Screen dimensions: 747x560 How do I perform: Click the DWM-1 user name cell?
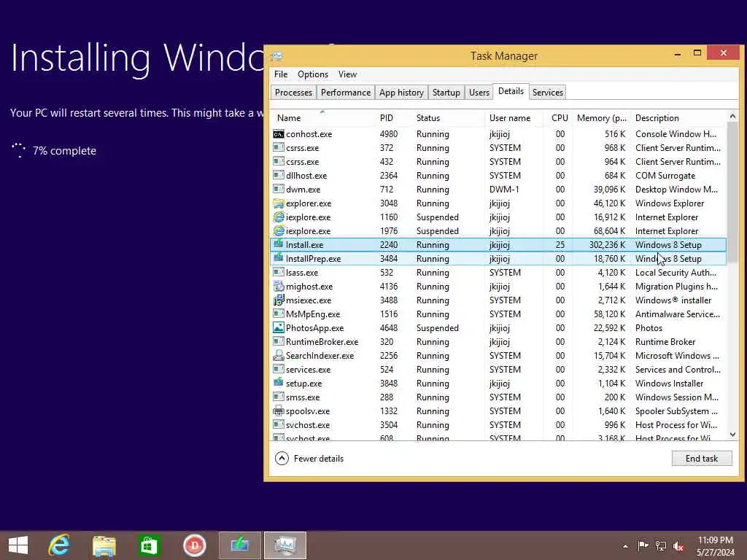pyautogui.click(x=504, y=190)
